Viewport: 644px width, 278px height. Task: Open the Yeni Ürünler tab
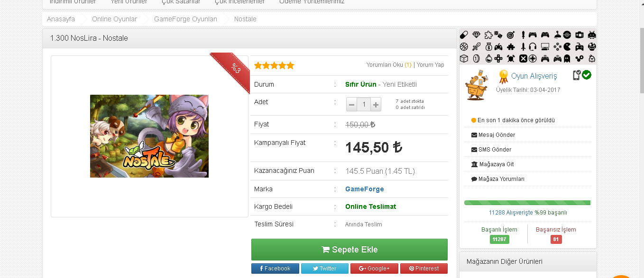129,2
